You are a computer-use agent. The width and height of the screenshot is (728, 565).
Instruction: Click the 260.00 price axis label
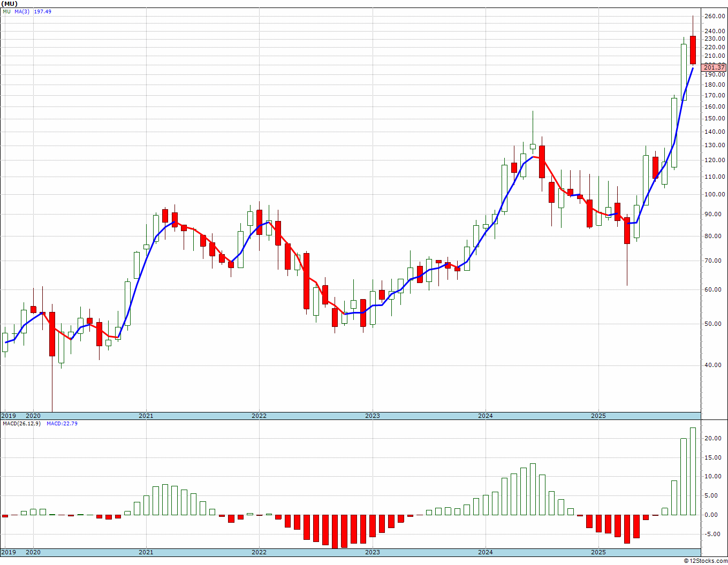(x=715, y=17)
